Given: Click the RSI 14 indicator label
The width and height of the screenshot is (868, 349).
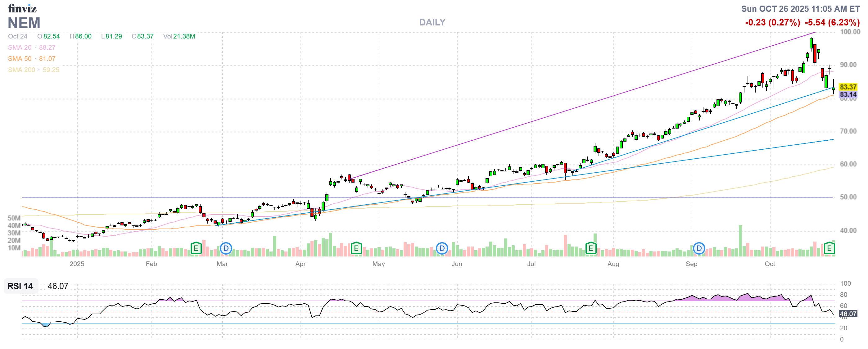Looking at the screenshot, I should 20,286.
